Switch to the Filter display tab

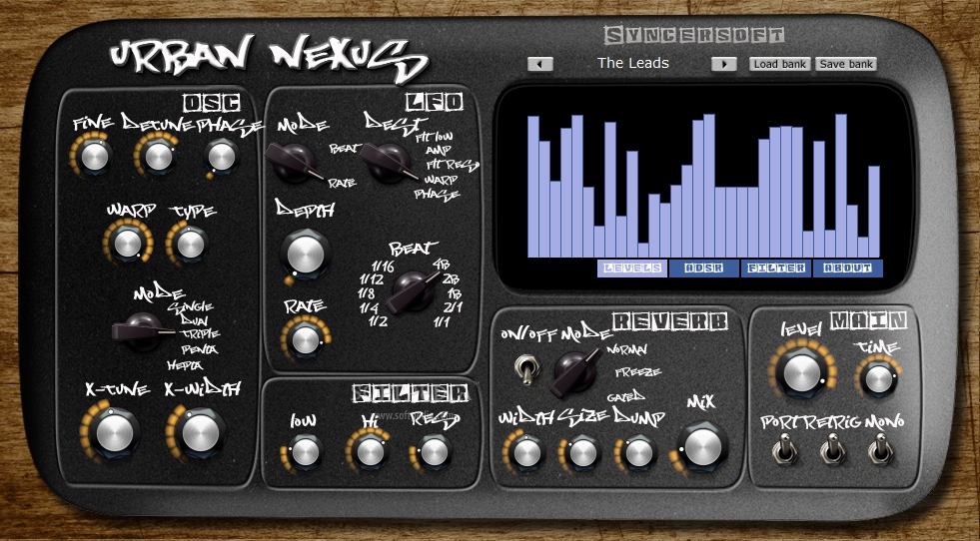(x=776, y=268)
